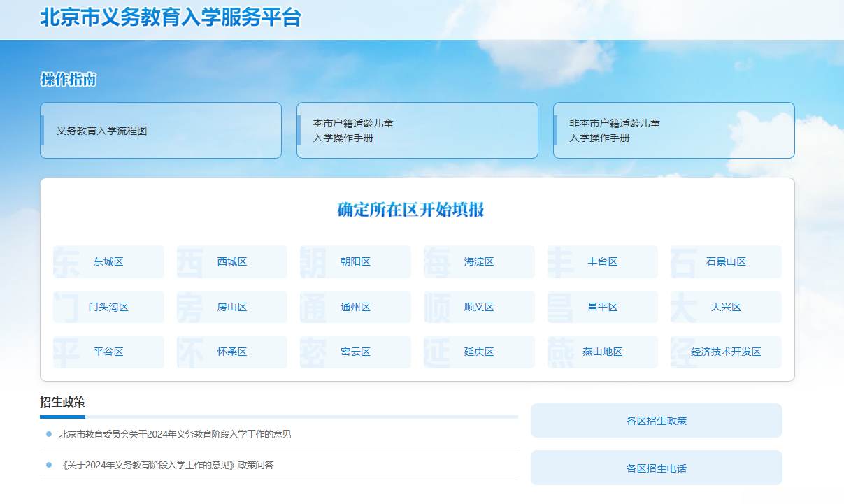
Task: Choose 朝阳区 district
Action: (355, 261)
